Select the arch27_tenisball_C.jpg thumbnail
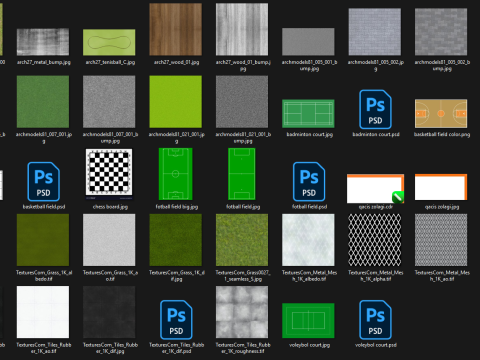The width and height of the screenshot is (480, 360). click(x=109, y=42)
